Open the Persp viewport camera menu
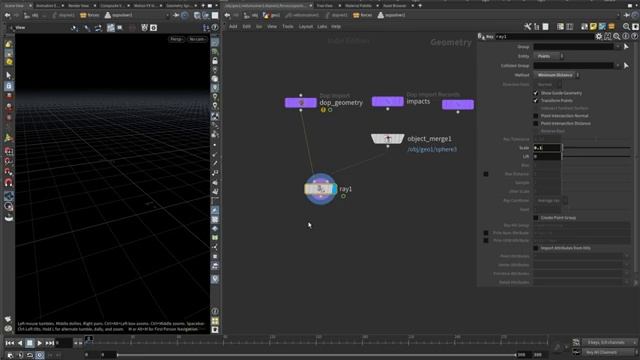Viewport: 640px width, 360px height. (177, 39)
